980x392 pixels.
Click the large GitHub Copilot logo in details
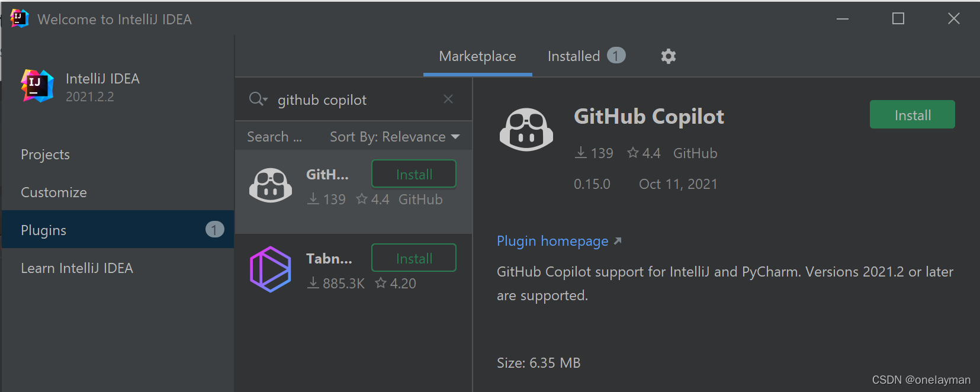point(526,130)
